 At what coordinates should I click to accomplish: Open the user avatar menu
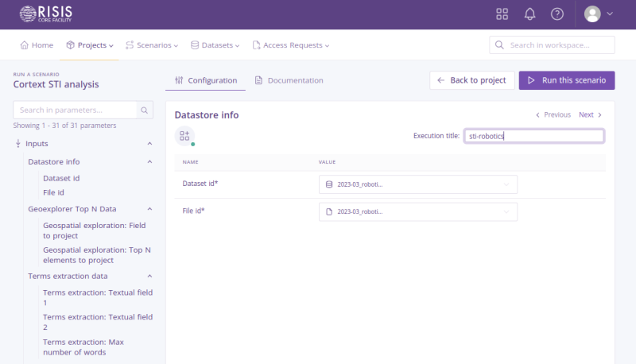pyautogui.click(x=599, y=14)
